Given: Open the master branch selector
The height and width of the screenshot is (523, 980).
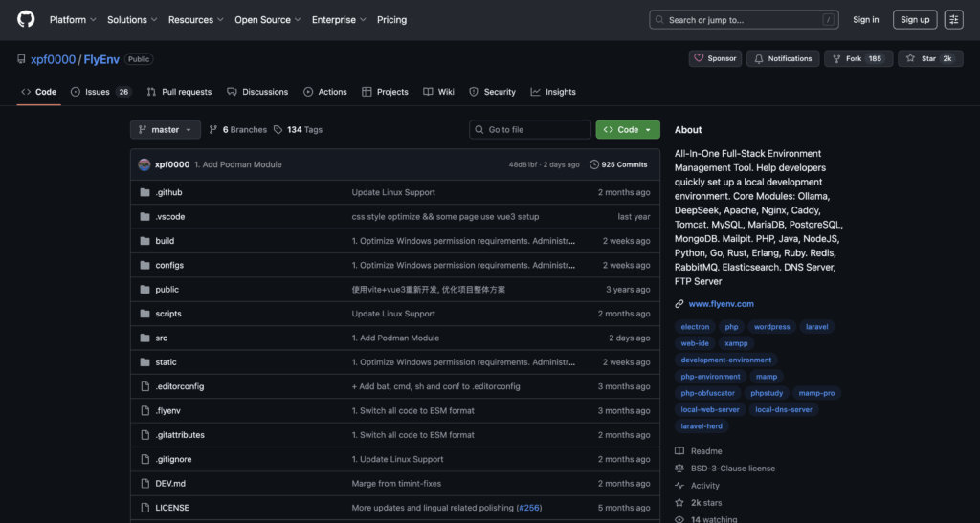Looking at the screenshot, I should (x=166, y=130).
